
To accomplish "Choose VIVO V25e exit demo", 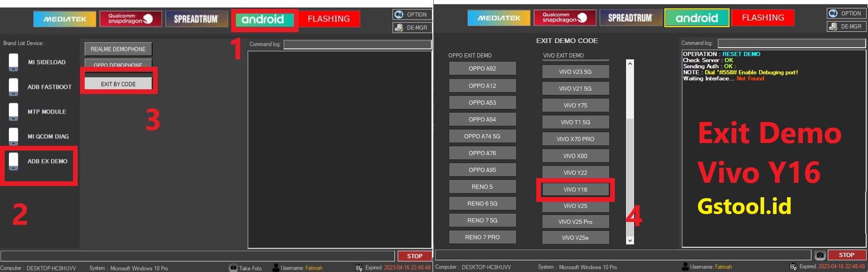I will point(576,237).
